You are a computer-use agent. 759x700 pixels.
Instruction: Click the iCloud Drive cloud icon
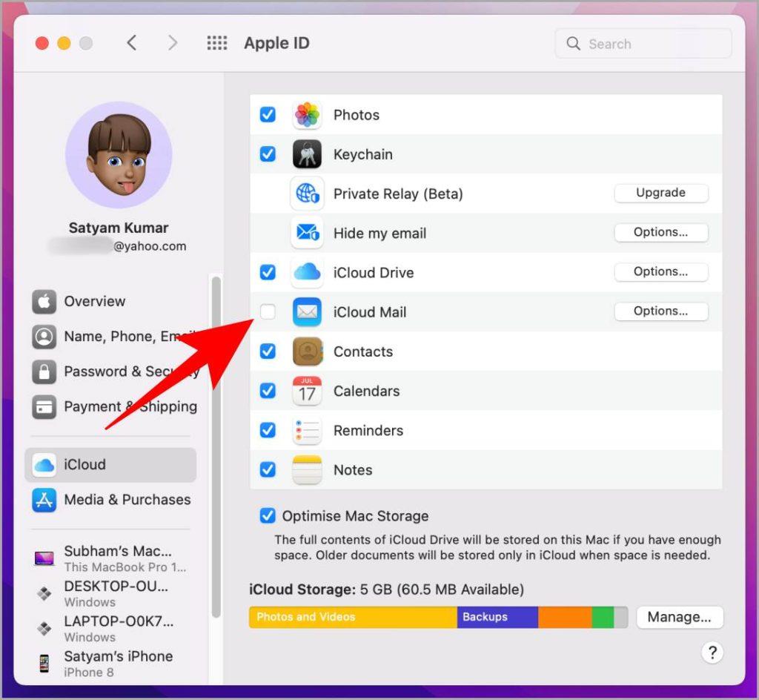point(307,272)
